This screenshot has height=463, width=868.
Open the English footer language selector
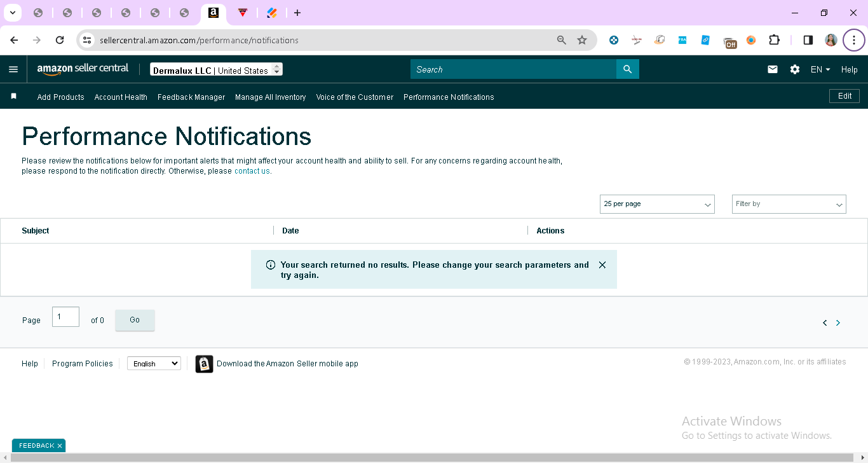[154, 364]
